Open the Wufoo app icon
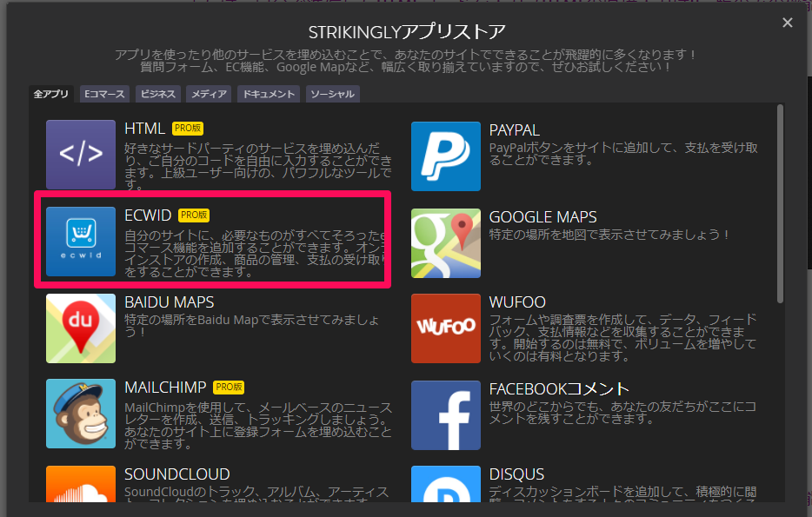Screen dimensions: 812x517 pyautogui.click(x=446, y=328)
